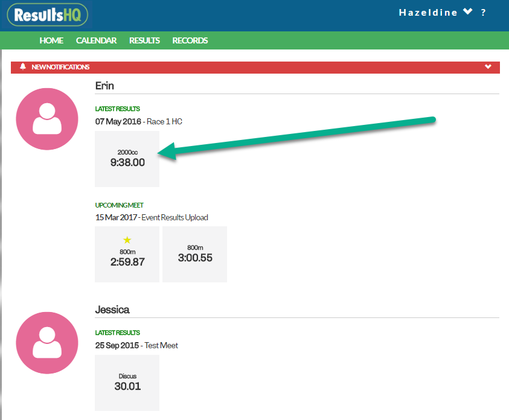509x420 pixels.
Task: Click Erin's pink profile avatar
Action: click(x=47, y=119)
